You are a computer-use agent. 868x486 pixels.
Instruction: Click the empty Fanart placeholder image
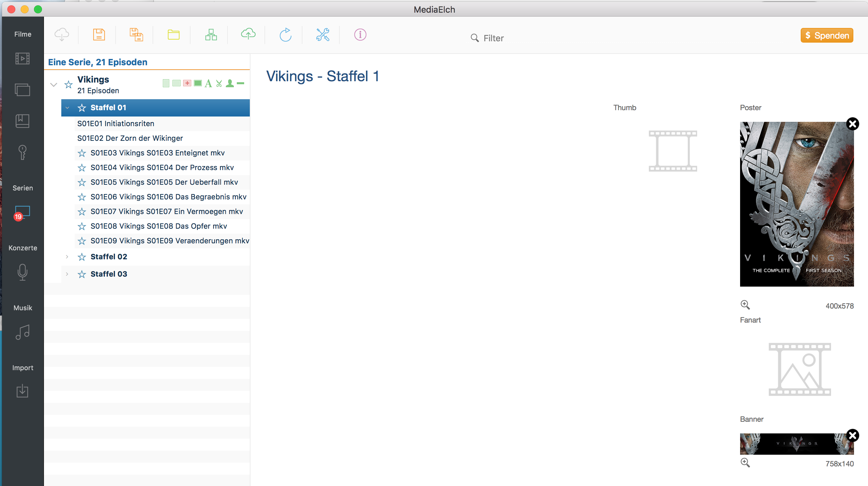800,369
